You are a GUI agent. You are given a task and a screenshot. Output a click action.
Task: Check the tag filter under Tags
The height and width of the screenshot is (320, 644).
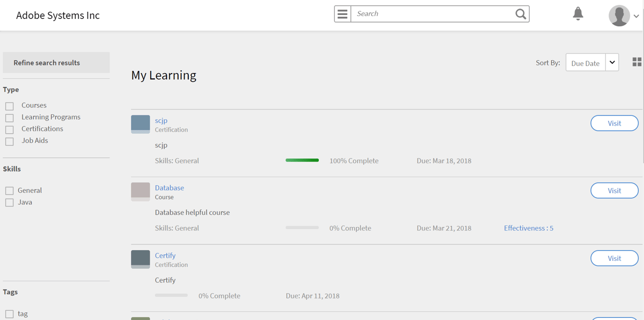click(x=9, y=313)
